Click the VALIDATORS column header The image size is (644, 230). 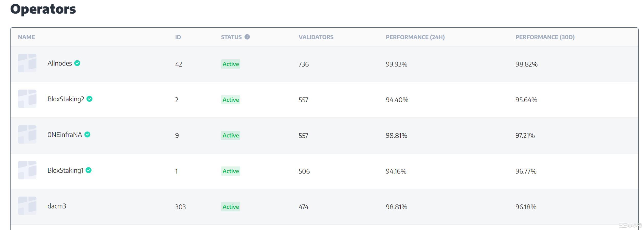(x=316, y=37)
